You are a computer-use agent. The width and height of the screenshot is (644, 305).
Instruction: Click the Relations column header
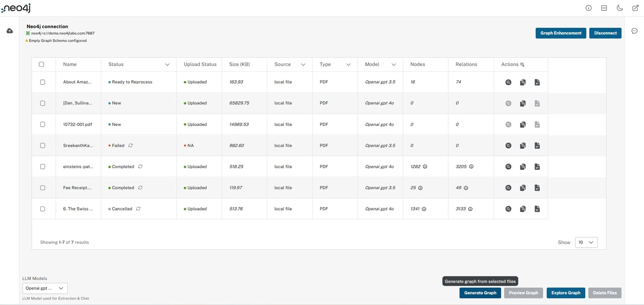[x=466, y=64]
